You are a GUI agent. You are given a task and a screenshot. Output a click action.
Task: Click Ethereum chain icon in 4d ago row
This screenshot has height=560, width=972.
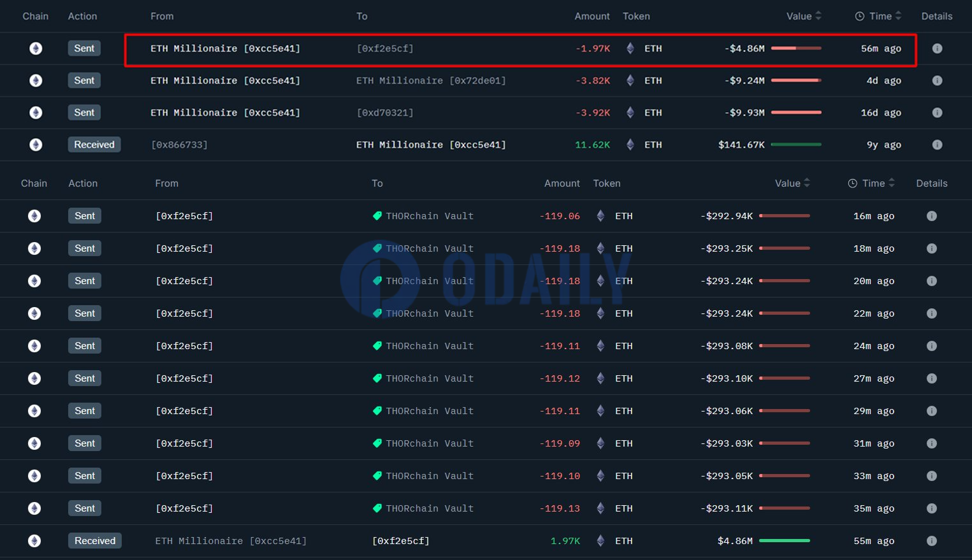click(x=36, y=80)
